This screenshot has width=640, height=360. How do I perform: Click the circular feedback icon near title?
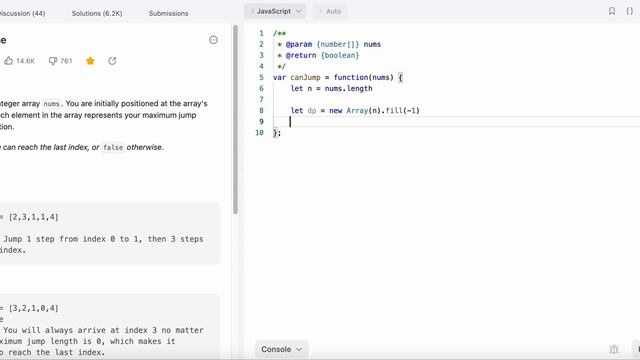(213, 40)
